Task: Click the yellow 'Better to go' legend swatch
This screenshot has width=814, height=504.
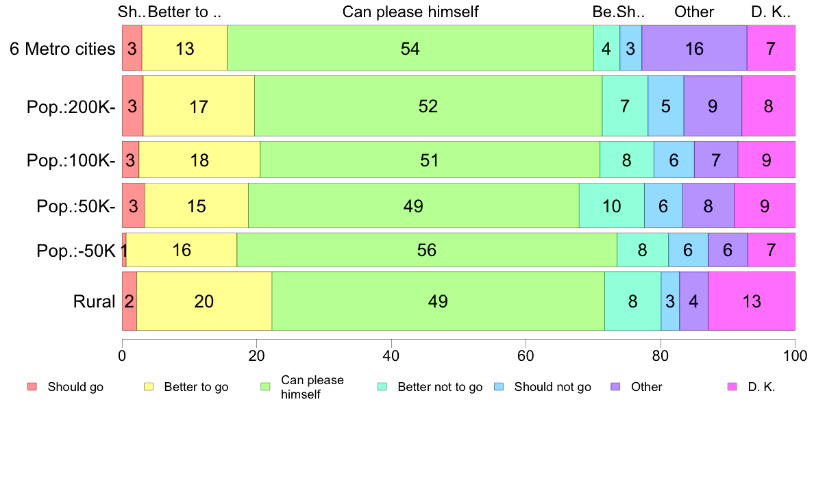Action: coord(149,387)
